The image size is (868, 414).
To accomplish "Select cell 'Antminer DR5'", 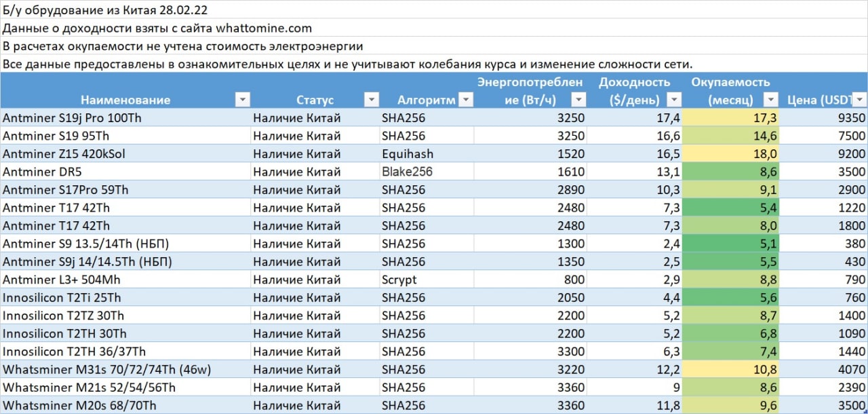I will tap(125, 172).
